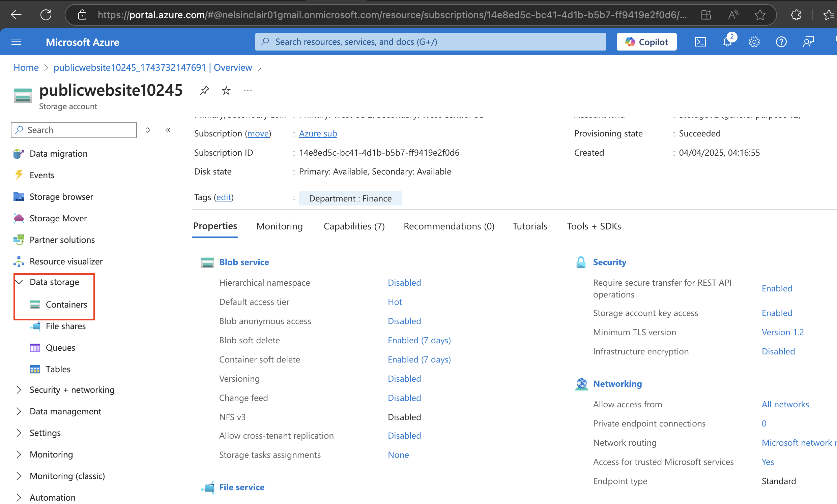Viewport: 837px width, 504px height.
Task: Add publicwebsite10245 to favorites star
Action: click(226, 90)
